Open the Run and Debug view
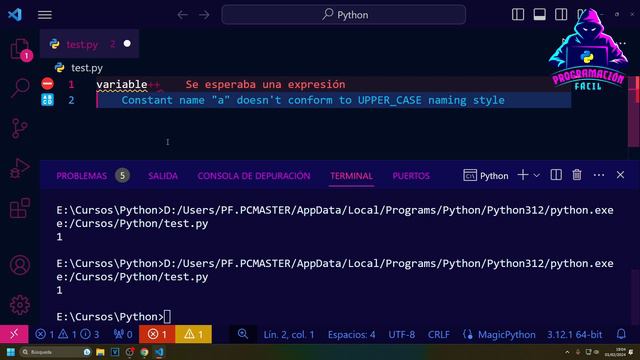Image resolution: width=640 pixels, height=360 pixels. click(20, 168)
